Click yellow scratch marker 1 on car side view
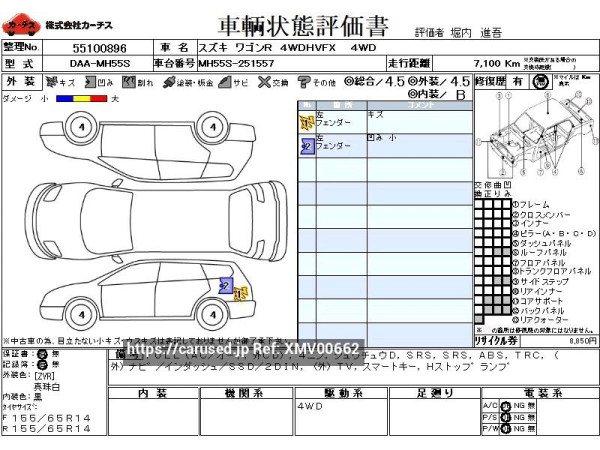This screenshot has height=450, width=600. 241,293
